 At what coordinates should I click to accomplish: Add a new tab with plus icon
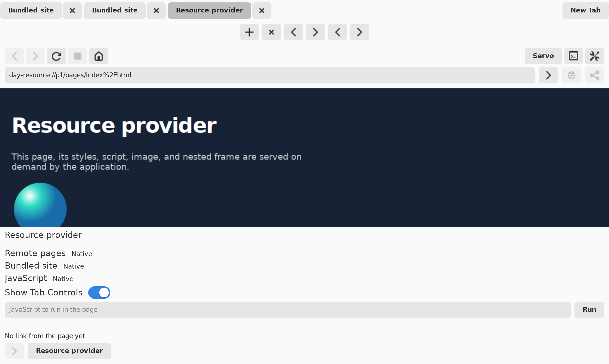coord(249,32)
